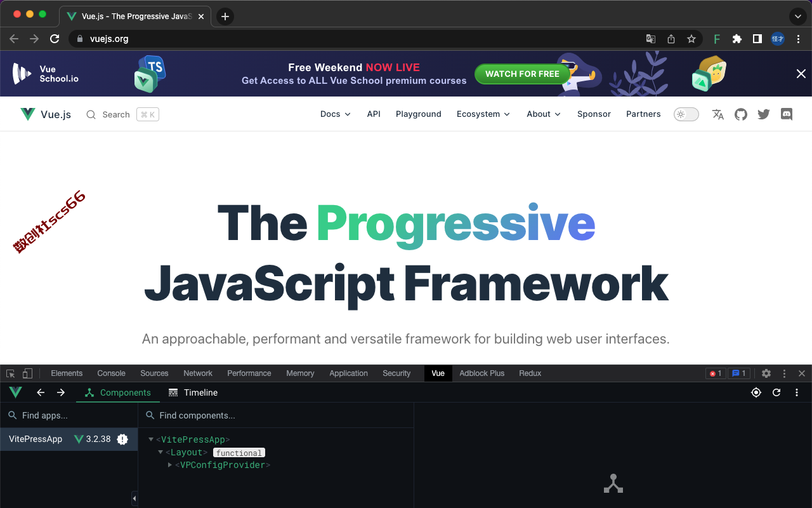Focus the Find components search field
The width and height of the screenshot is (812, 508).
(276, 415)
